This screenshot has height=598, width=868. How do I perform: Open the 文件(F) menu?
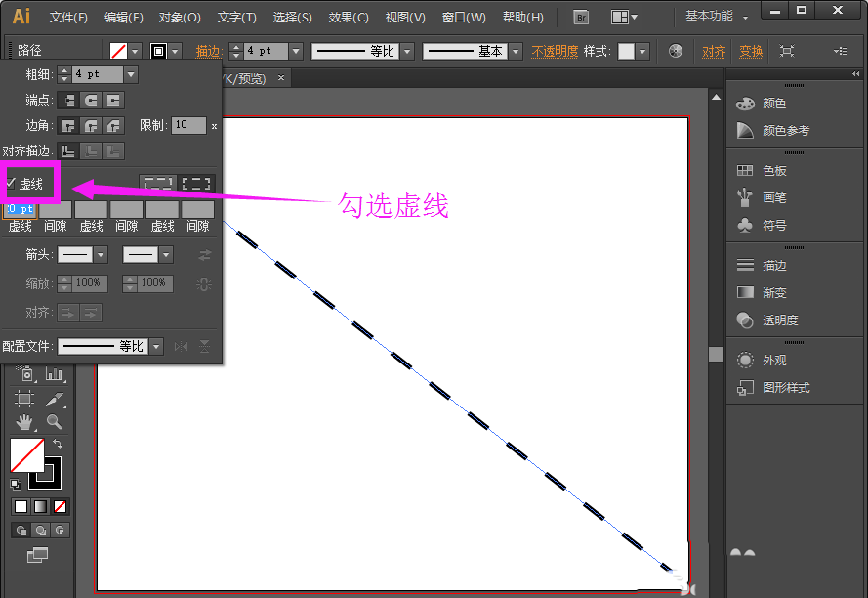(68, 18)
